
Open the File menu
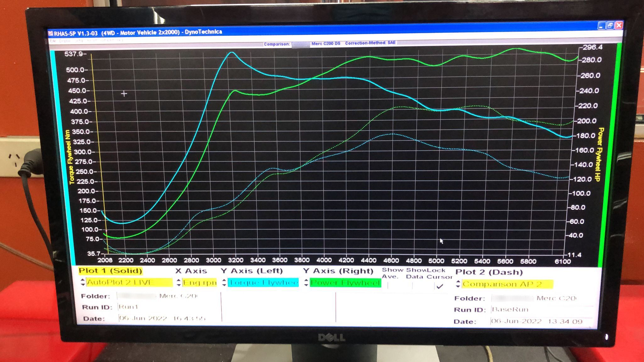click(x=53, y=41)
